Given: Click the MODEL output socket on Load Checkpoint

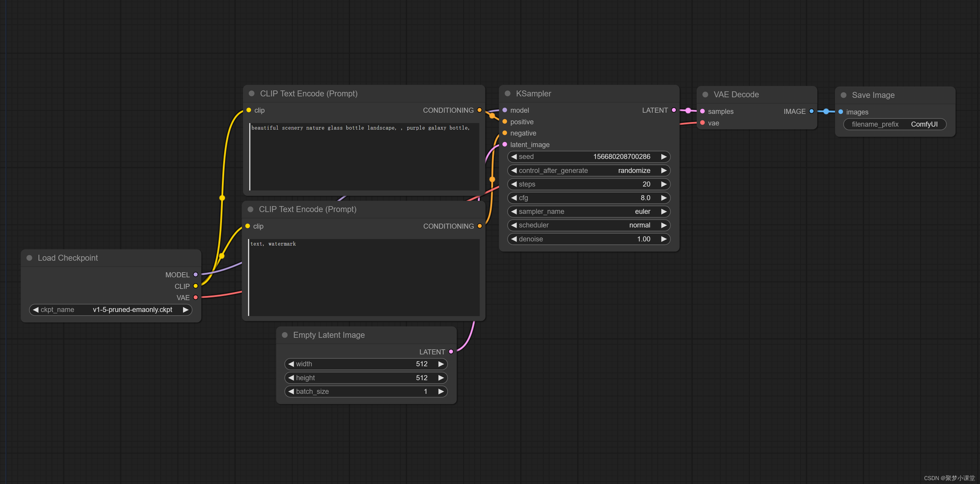Looking at the screenshot, I should [196, 275].
